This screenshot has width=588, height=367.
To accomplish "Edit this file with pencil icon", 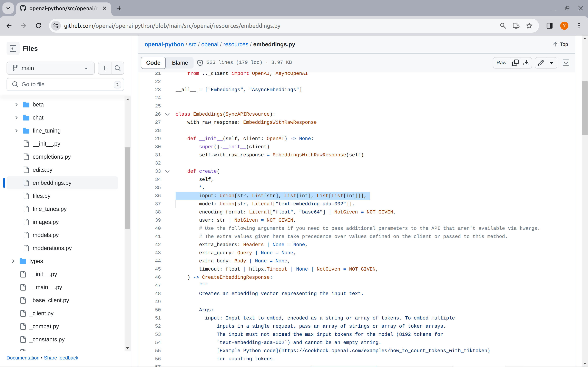I will tap(541, 63).
